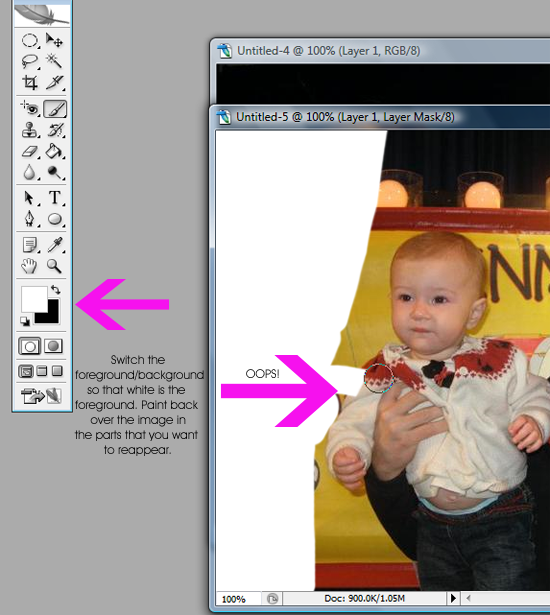Pick the Magic Wand tool
The image size is (550, 615).
[55, 62]
